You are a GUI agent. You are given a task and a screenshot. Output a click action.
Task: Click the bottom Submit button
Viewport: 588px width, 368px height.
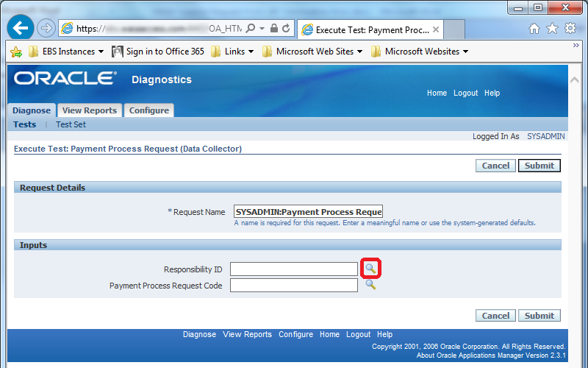539,316
